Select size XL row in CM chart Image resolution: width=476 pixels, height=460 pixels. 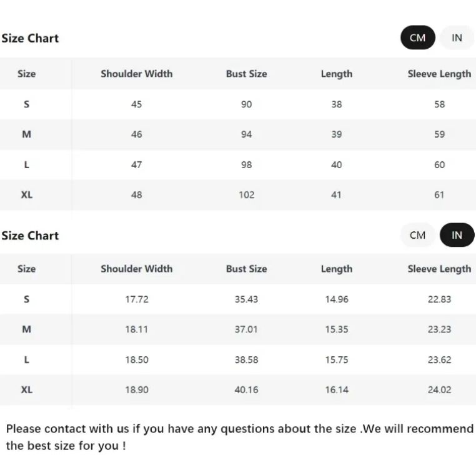[238, 195]
